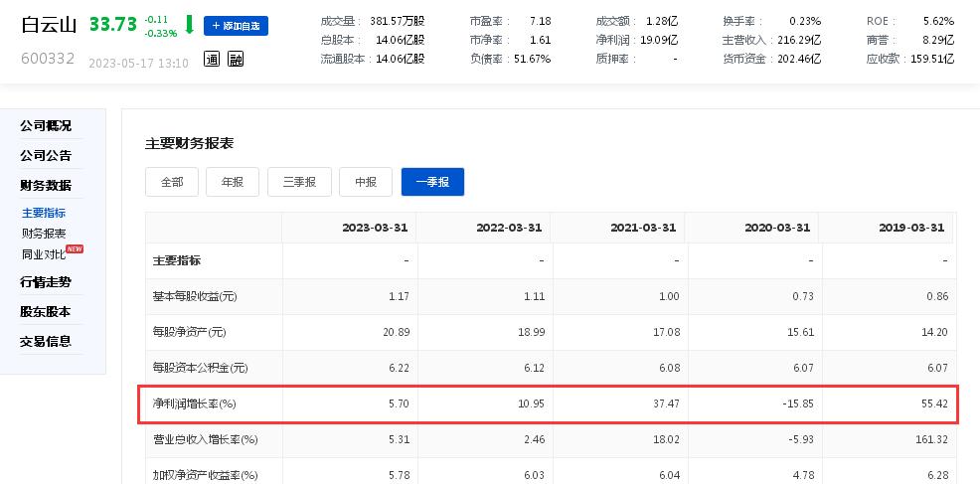Click the ROE value 5.62%

pos(938,21)
